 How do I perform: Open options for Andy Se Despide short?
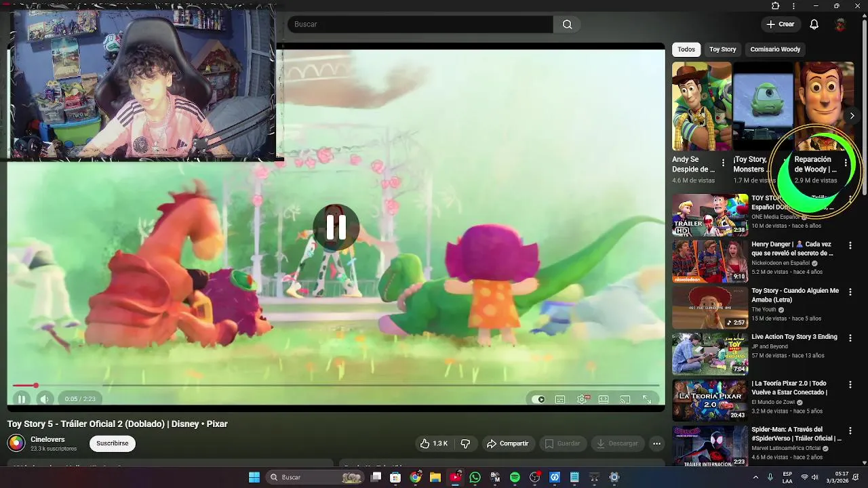723,163
